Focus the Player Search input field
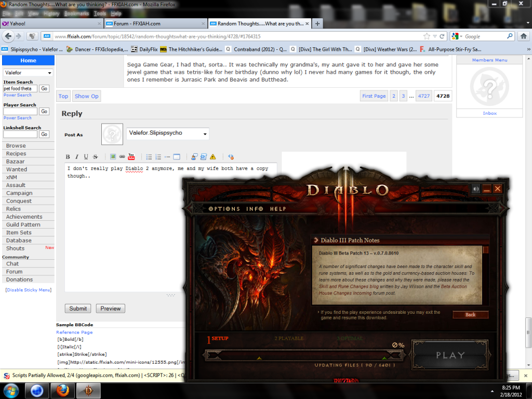 (20, 111)
